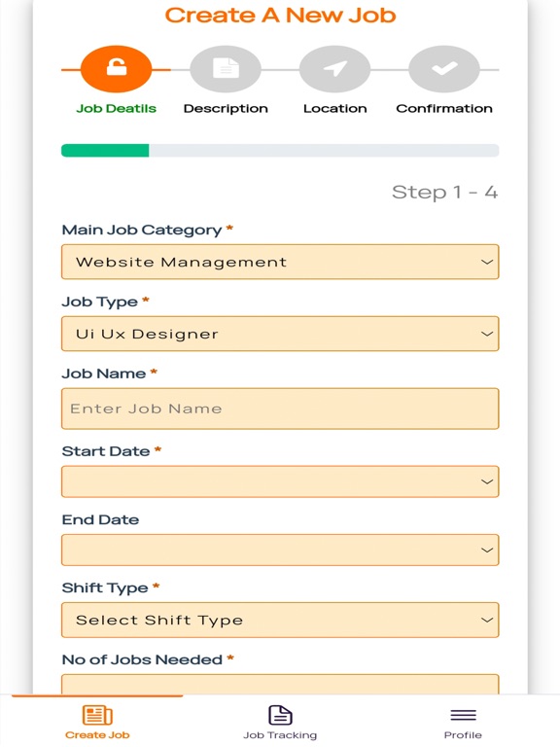
Task: Click the Profile tab label
Action: [x=463, y=735]
